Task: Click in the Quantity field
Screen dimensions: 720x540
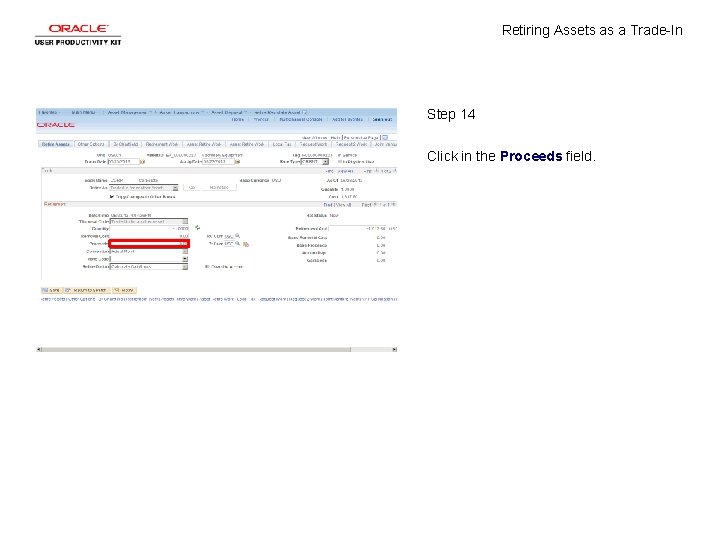Action: click(149, 228)
